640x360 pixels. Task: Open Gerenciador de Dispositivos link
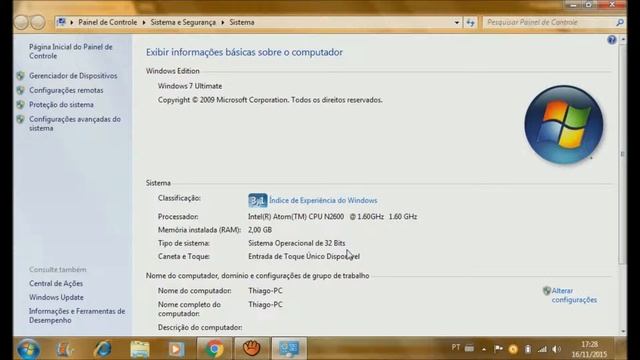point(73,76)
